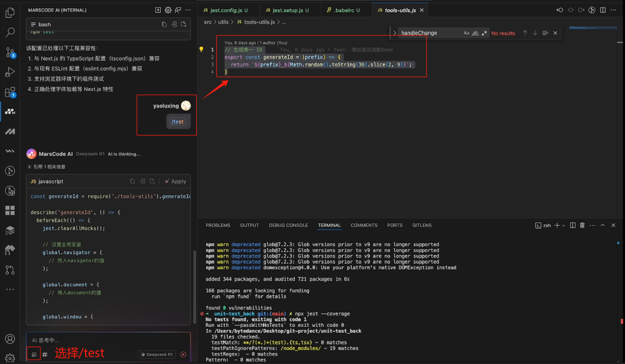The width and height of the screenshot is (625, 364).
Task: Toggle Match Whole Word in find
Action: coord(475,33)
